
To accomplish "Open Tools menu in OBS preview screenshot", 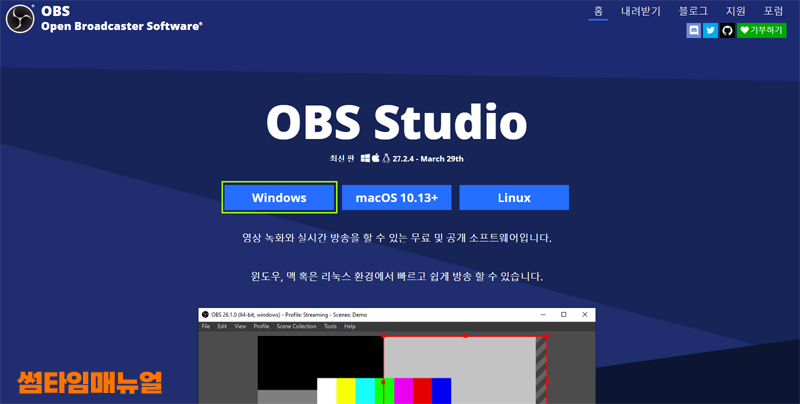I will click(x=330, y=326).
